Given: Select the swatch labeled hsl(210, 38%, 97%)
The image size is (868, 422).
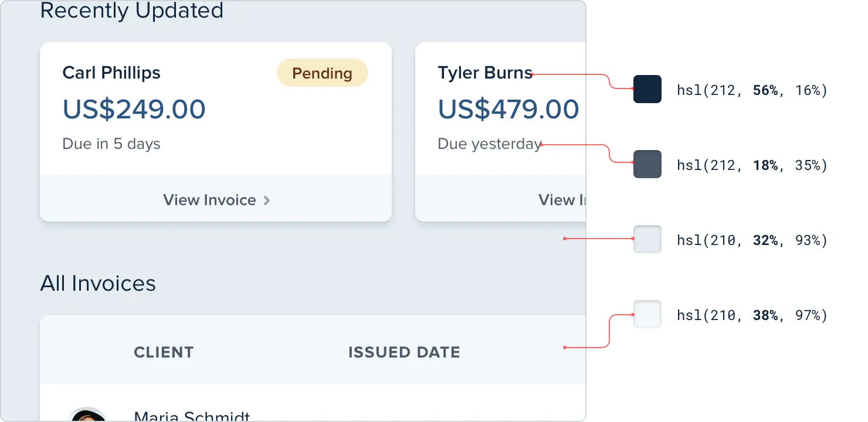Looking at the screenshot, I should 647,314.
